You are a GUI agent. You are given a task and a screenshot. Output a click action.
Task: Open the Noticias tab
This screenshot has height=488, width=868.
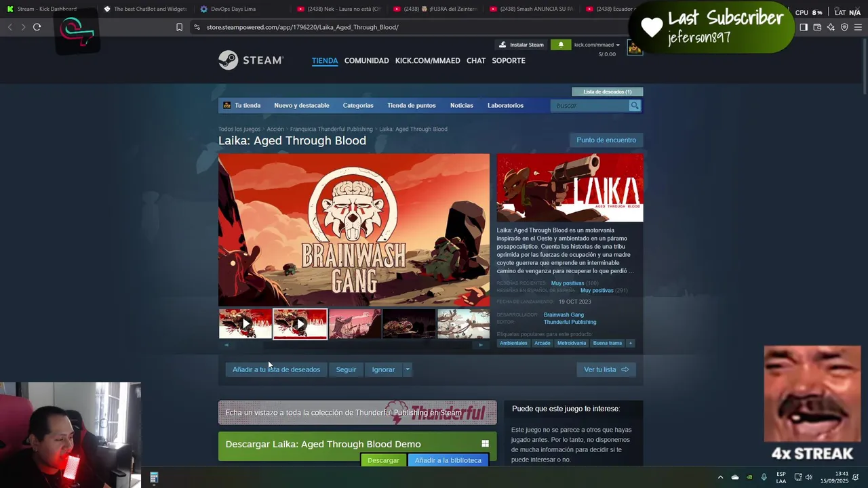[462, 106]
